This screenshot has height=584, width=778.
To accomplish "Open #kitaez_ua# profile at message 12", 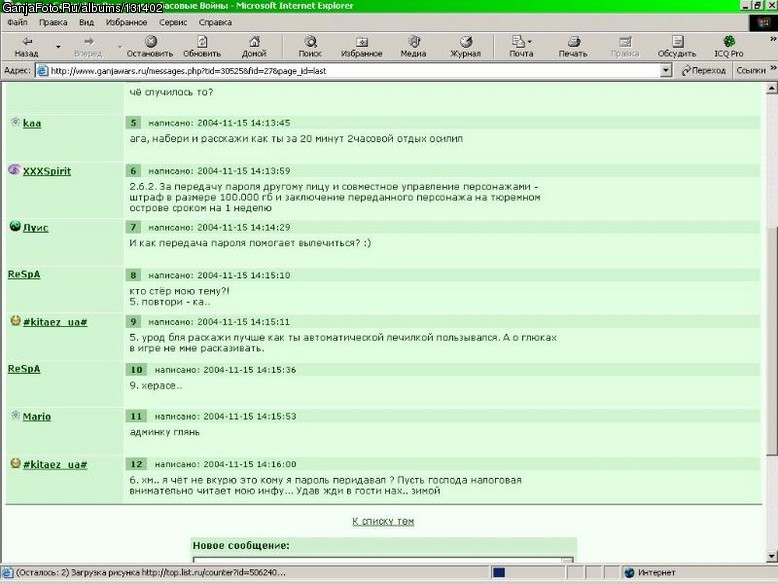I will coord(55,464).
